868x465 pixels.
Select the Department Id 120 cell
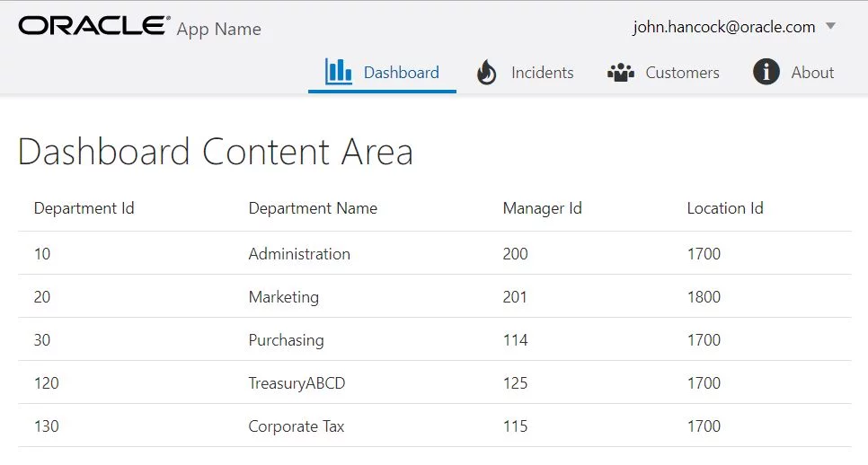[47, 383]
